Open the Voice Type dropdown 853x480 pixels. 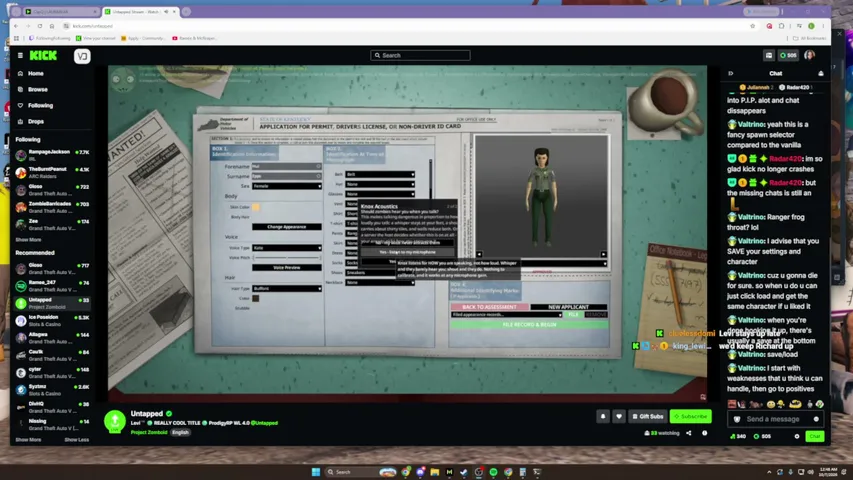(287, 248)
